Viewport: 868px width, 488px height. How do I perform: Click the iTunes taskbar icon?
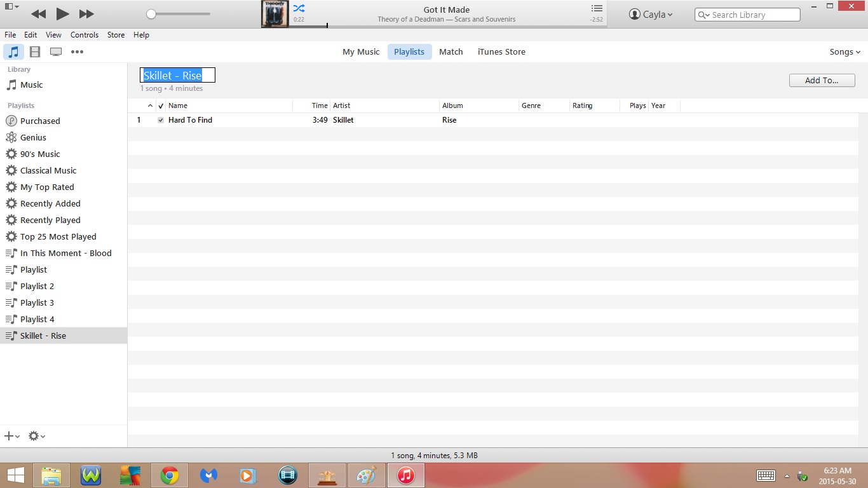pos(406,475)
